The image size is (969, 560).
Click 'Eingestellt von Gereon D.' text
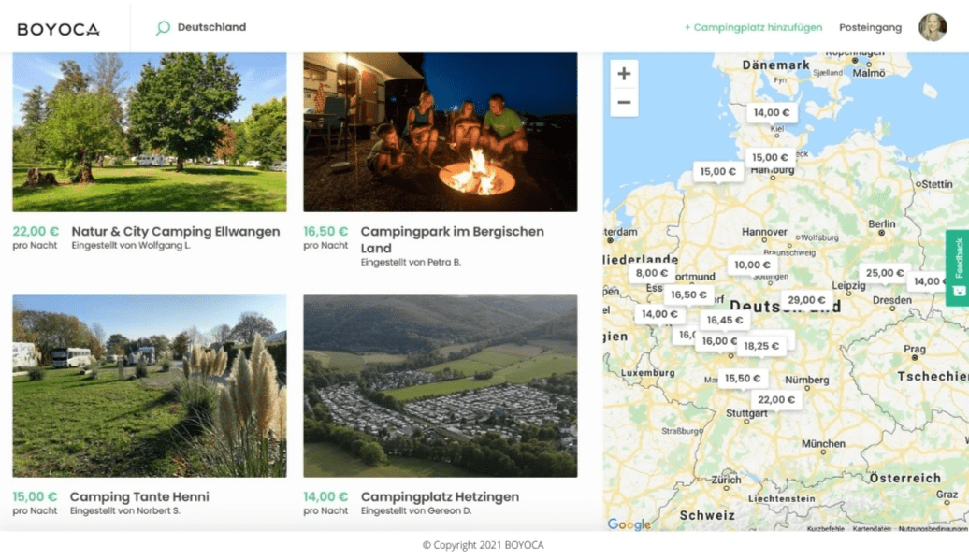(416, 511)
